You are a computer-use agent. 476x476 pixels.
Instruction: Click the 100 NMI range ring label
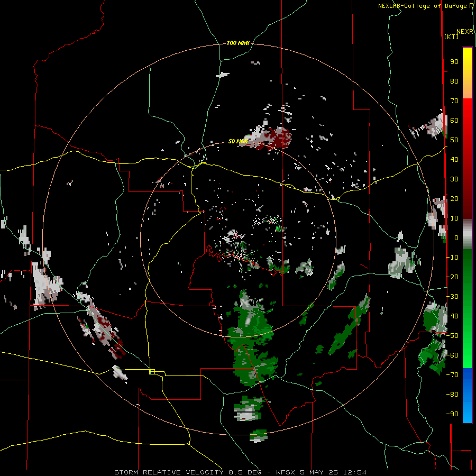tap(238, 43)
